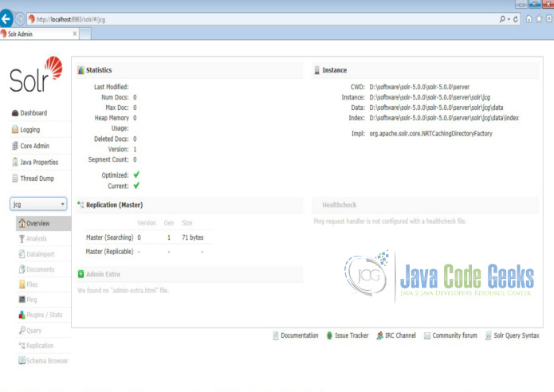Screen dimensions: 554x392
Task: Open the Logging page icon
Action: pos(15,129)
